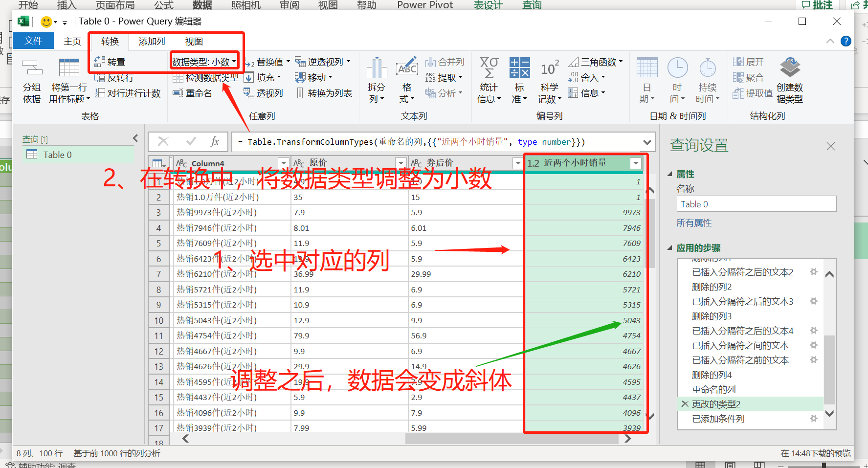
Task: Click the Duration (持续时间) stopwatch icon
Action: [708, 68]
